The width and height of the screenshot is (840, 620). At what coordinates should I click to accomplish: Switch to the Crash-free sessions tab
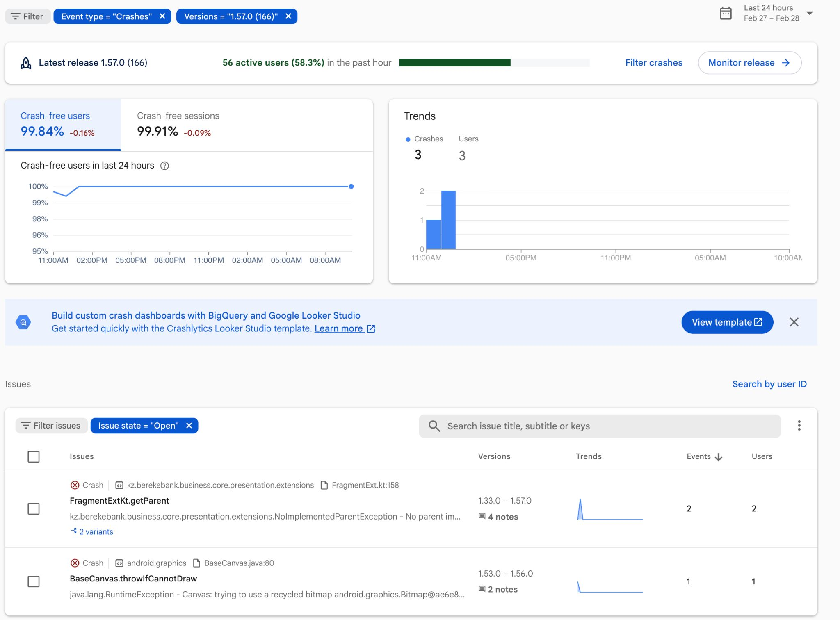pyautogui.click(x=178, y=124)
